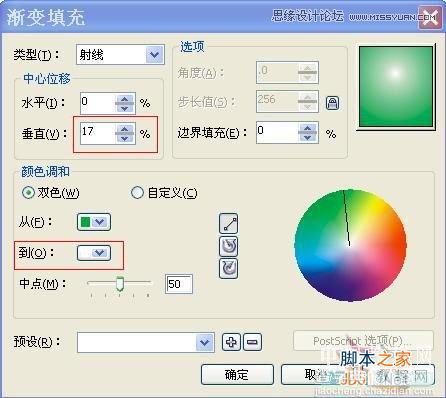Click the gradient preview thumbnail
The width and height of the screenshot is (446, 398).
point(396,87)
